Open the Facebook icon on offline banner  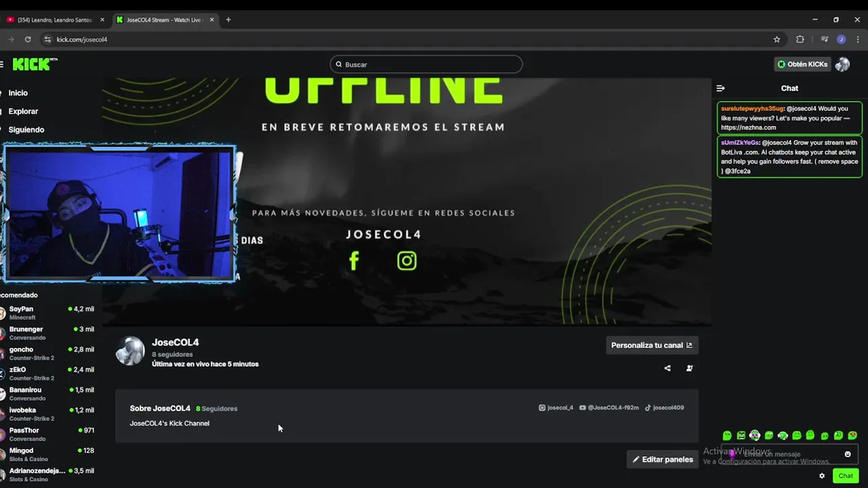point(353,261)
